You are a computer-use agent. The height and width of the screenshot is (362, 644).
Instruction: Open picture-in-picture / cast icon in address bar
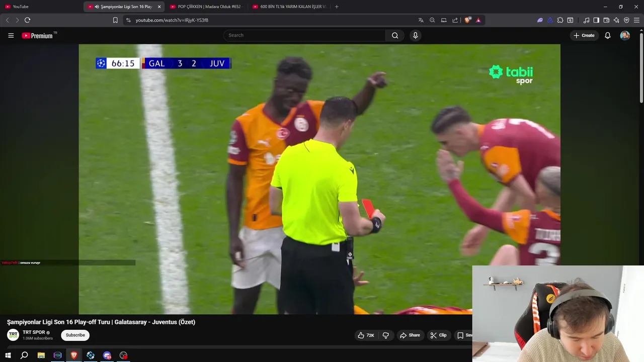[444, 20]
